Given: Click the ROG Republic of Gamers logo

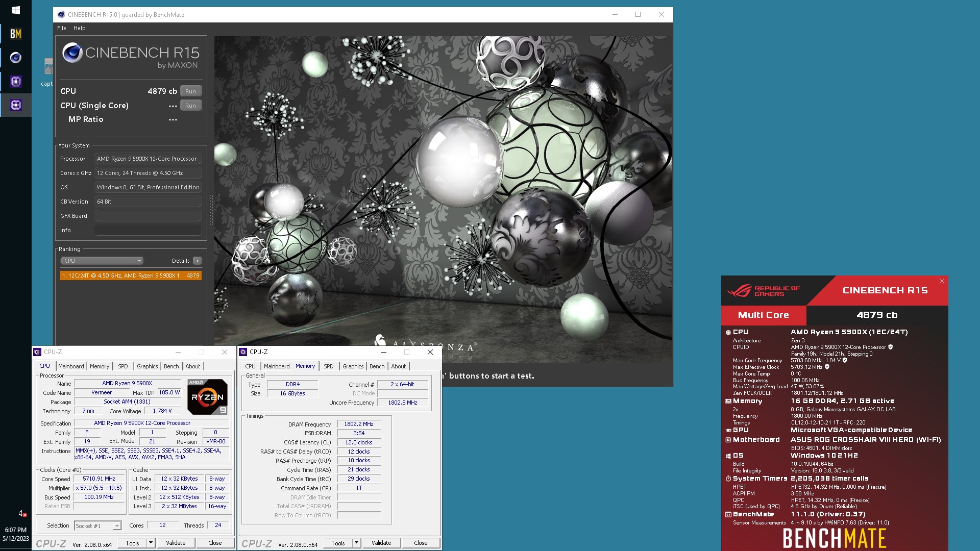Looking at the screenshot, I should pos(763,291).
